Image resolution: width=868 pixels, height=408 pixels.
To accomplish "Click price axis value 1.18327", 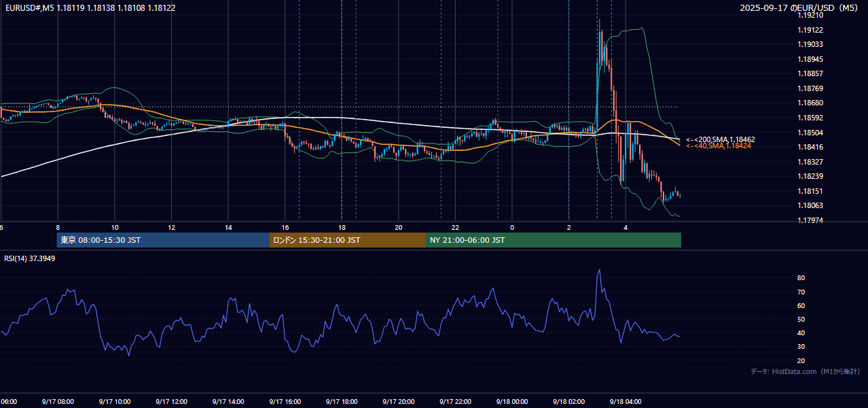I will point(811,162).
